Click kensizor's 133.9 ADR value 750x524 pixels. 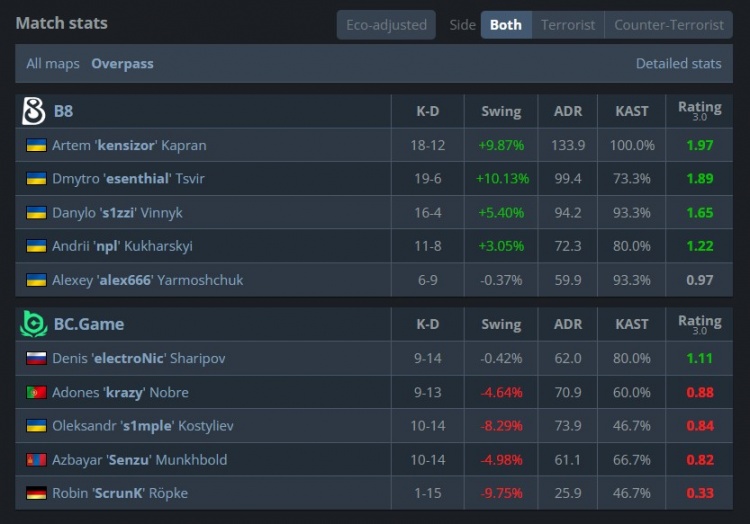point(568,145)
